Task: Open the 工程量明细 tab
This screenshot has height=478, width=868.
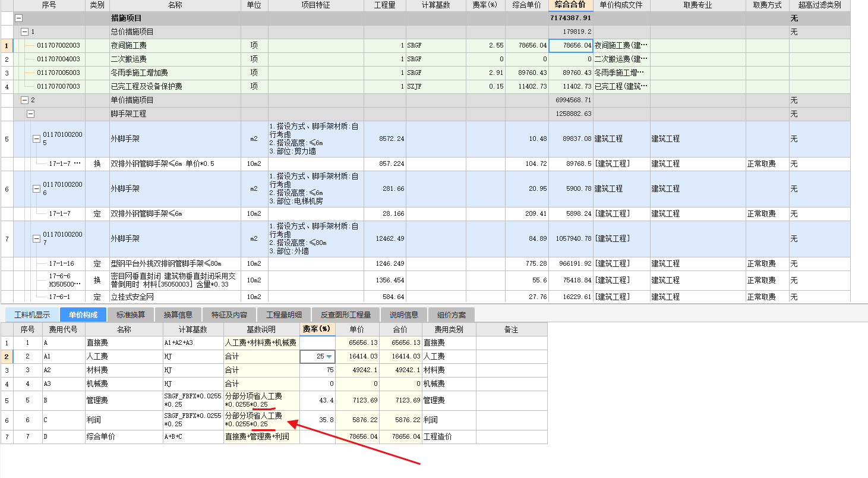Action: click(284, 315)
